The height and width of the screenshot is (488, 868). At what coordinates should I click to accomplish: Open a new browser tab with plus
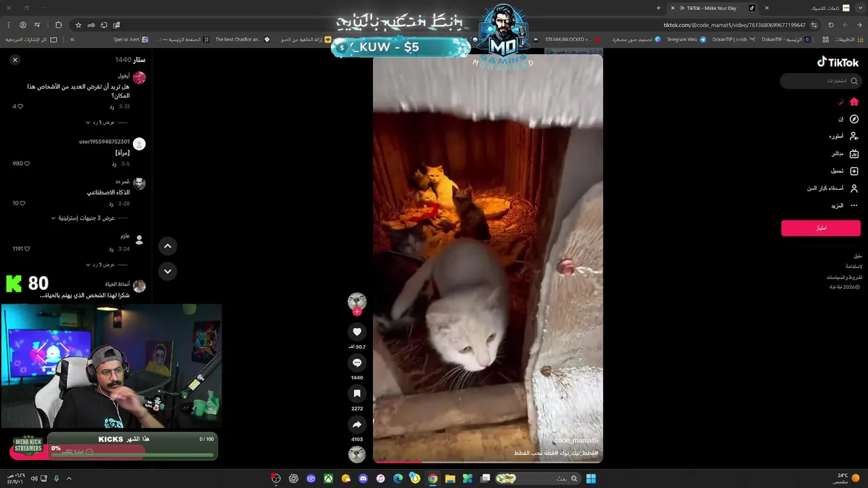click(658, 8)
